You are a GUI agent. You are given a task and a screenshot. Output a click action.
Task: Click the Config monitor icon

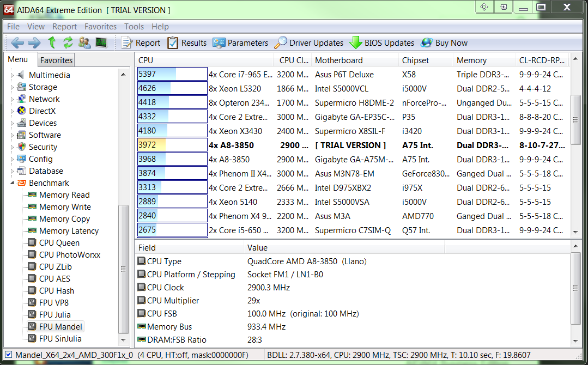(22, 159)
